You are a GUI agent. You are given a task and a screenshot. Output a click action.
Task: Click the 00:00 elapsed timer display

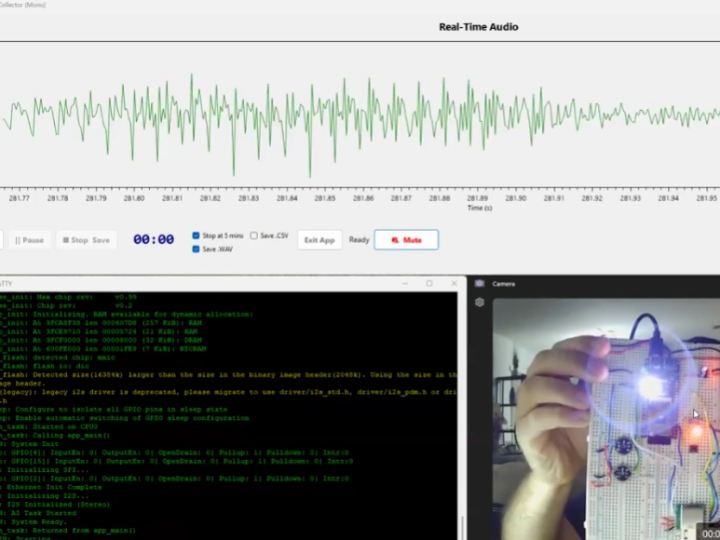(x=154, y=240)
